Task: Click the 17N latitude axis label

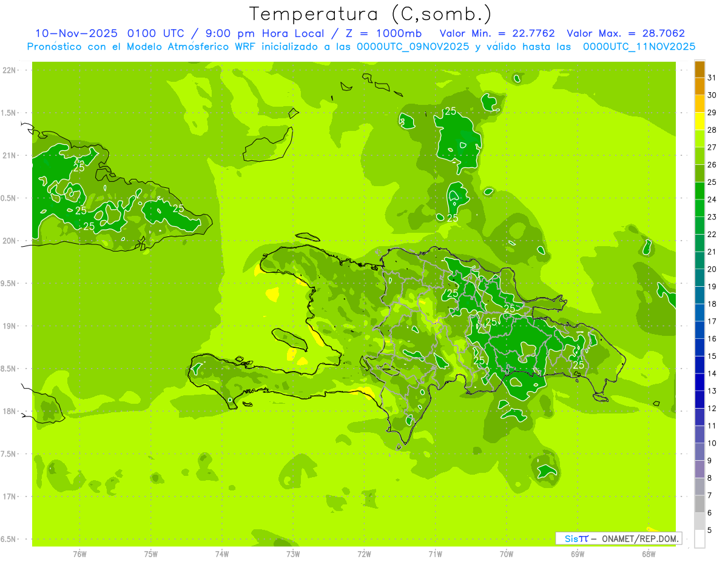Action: (9, 497)
